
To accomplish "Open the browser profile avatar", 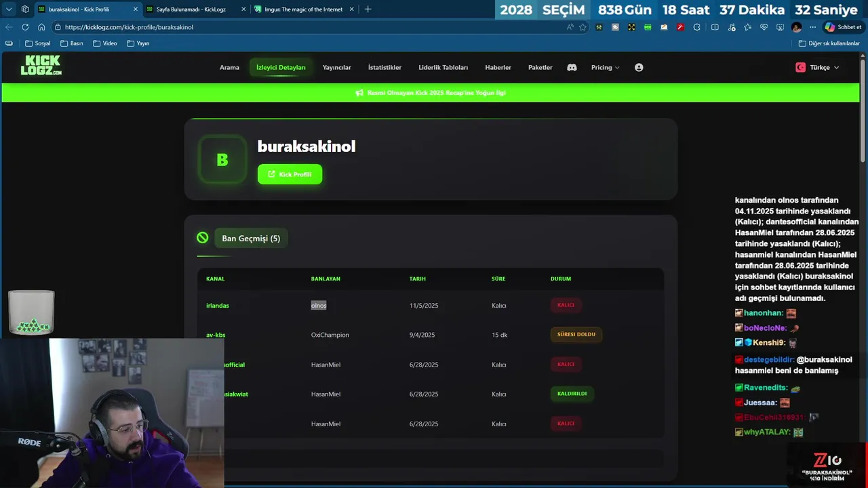I will (x=796, y=27).
